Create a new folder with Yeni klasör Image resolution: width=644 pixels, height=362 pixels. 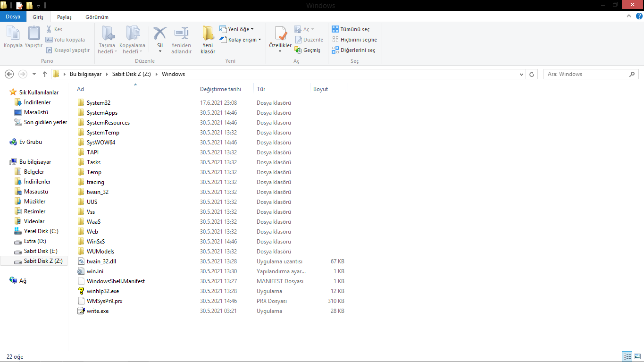click(x=208, y=40)
